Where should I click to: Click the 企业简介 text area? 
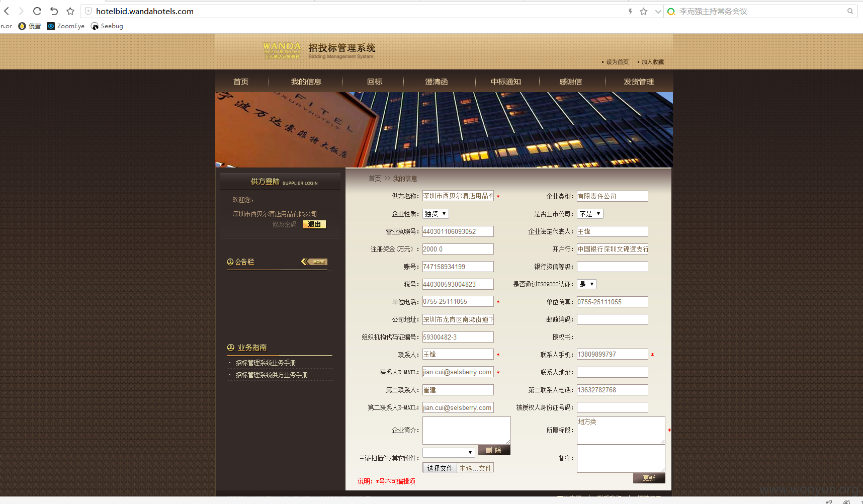[466, 430]
